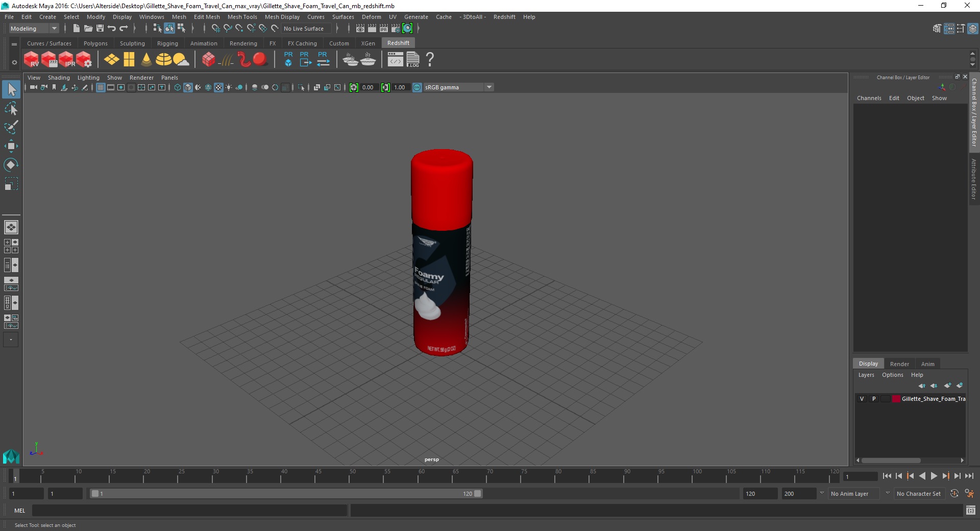Create Redshift sun and sky shelf icon
This screenshot has width=980, height=531.
coord(181,60)
